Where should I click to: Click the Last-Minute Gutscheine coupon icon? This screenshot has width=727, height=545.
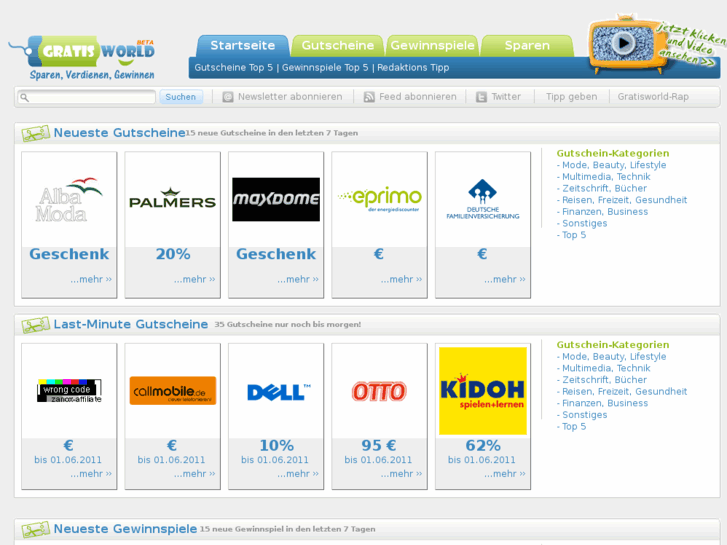[36, 325]
